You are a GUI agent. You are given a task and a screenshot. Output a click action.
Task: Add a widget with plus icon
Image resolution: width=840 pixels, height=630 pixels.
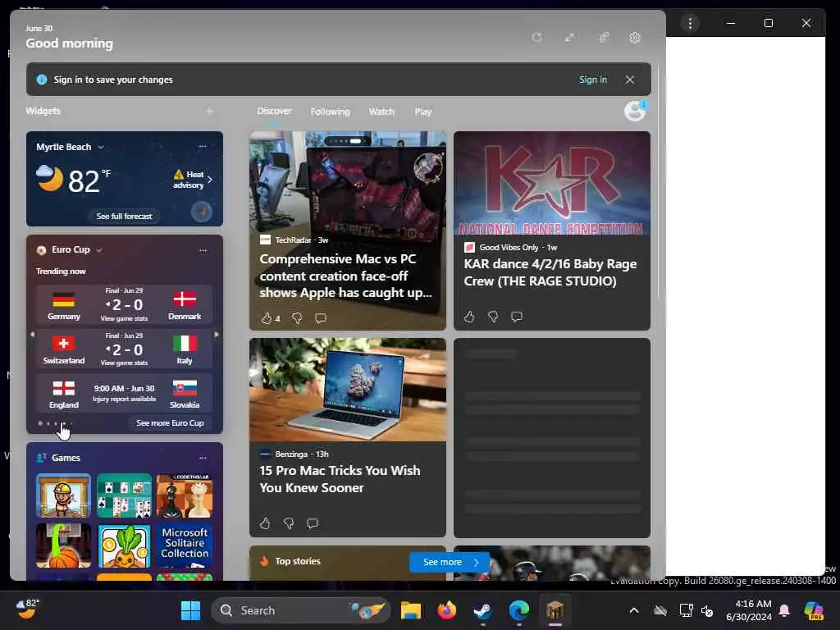click(x=209, y=111)
